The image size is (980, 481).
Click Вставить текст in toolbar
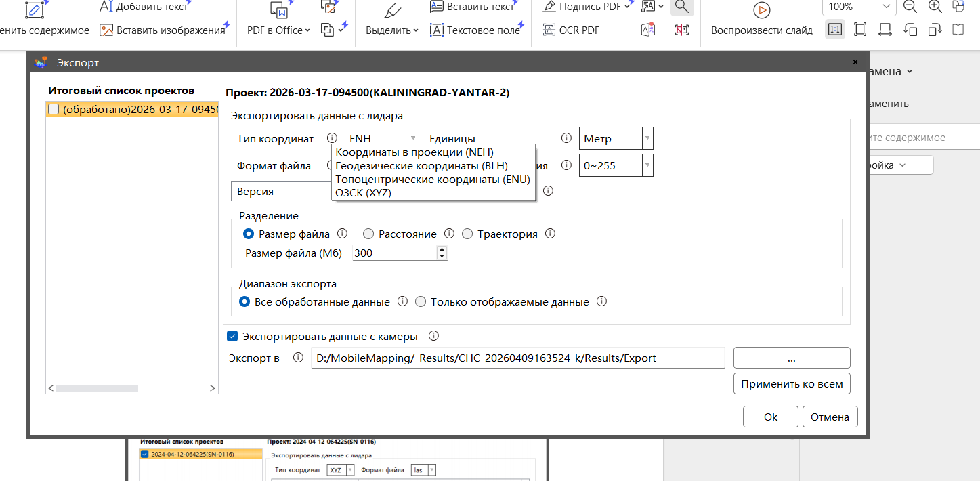(x=472, y=7)
